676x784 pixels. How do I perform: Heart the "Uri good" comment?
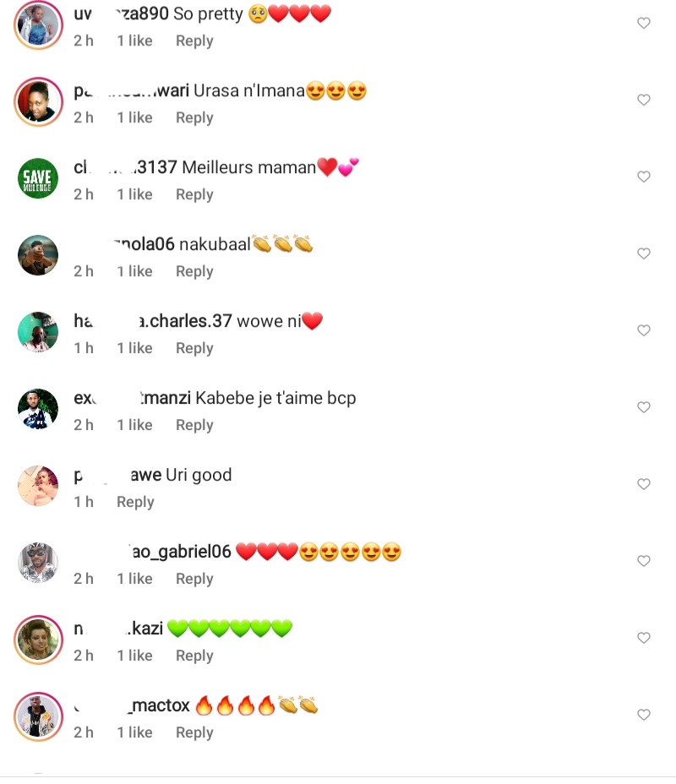click(644, 485)
